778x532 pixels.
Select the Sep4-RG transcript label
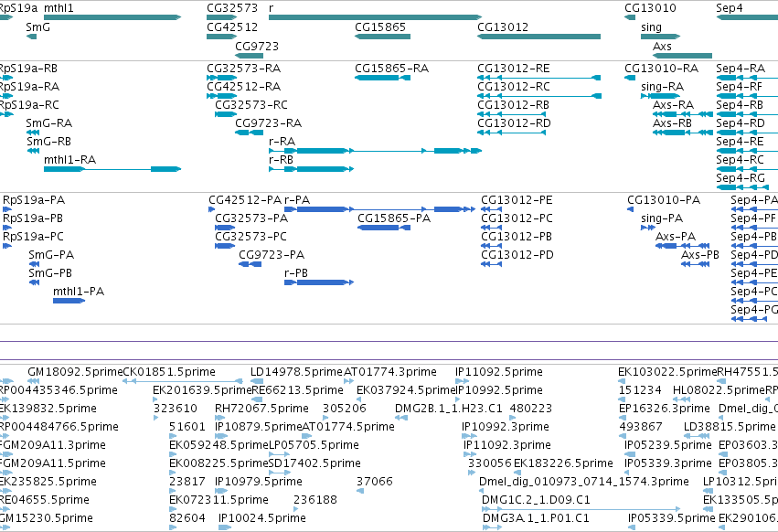(x=741, y=178)
